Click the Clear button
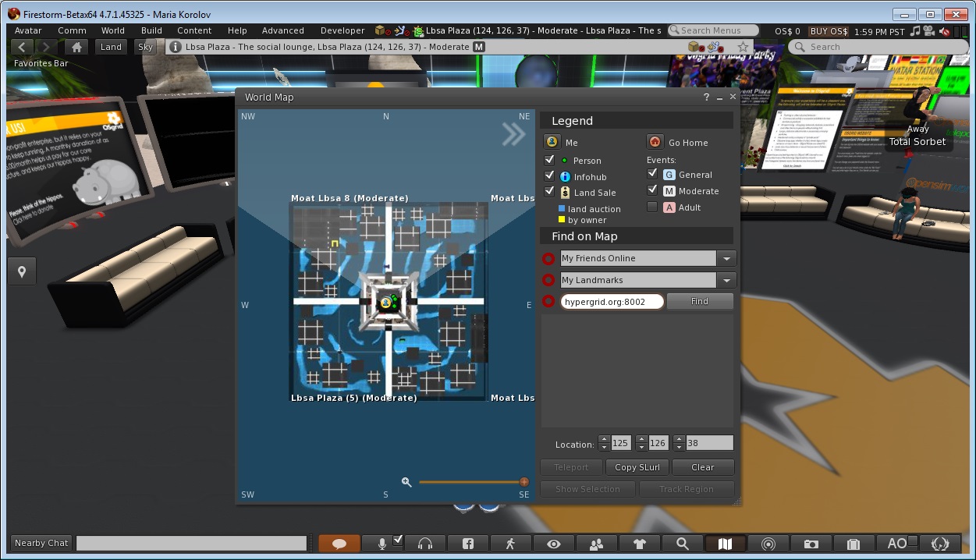Viewport: 976px width, 560px height. click(703, 467)
